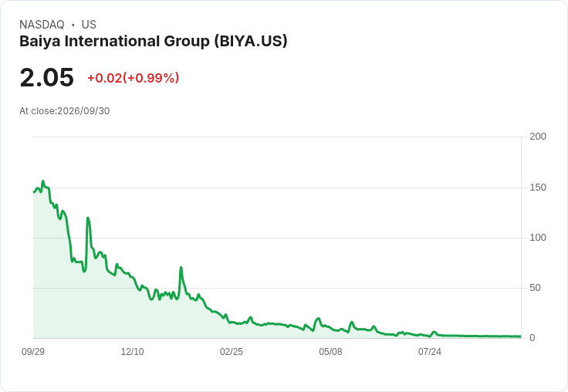Screen dimensions: 568x392
Task: Select the 05/08 x-axis date label
Action: coord(330,352)
